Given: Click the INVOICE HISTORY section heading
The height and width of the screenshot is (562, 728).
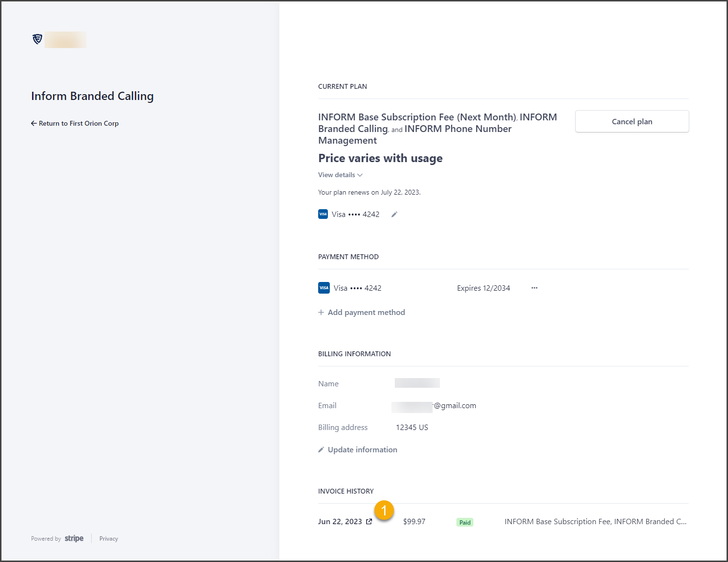Looking at the screenshot, I should tap(346, 491).
